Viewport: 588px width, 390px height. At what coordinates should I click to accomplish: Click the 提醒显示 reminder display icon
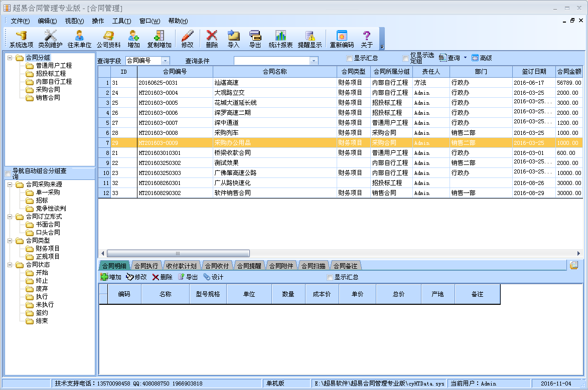[310, 39]
